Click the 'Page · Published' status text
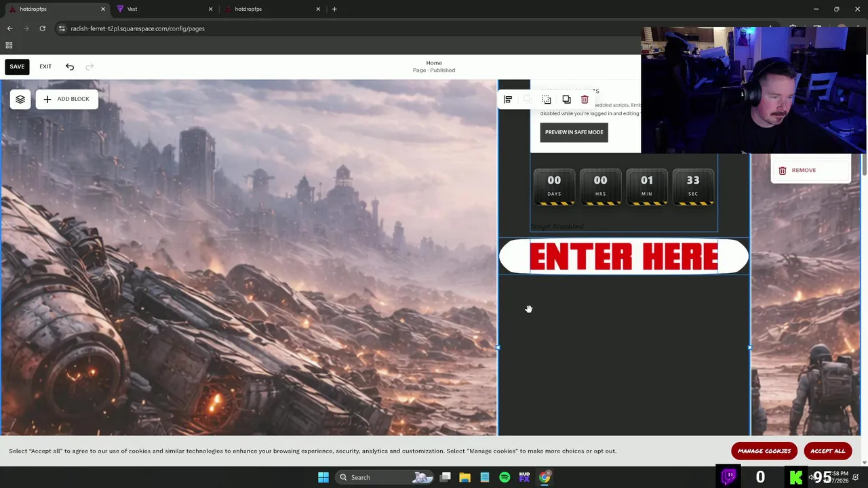The width and height of the screenshot is (868, 488). click(434, 70)
